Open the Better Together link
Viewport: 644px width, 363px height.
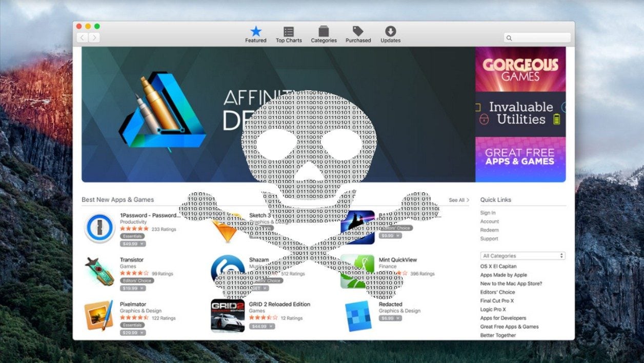pos(498,335)
